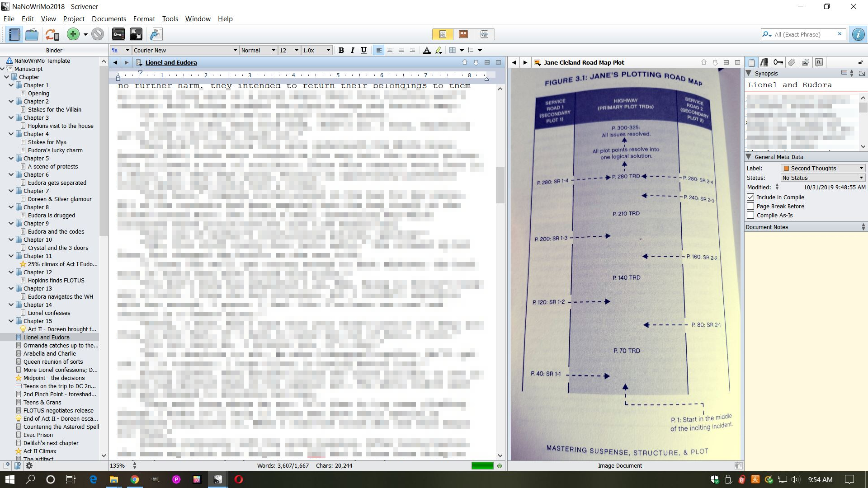Open the font size 12 dropdown

289,50
